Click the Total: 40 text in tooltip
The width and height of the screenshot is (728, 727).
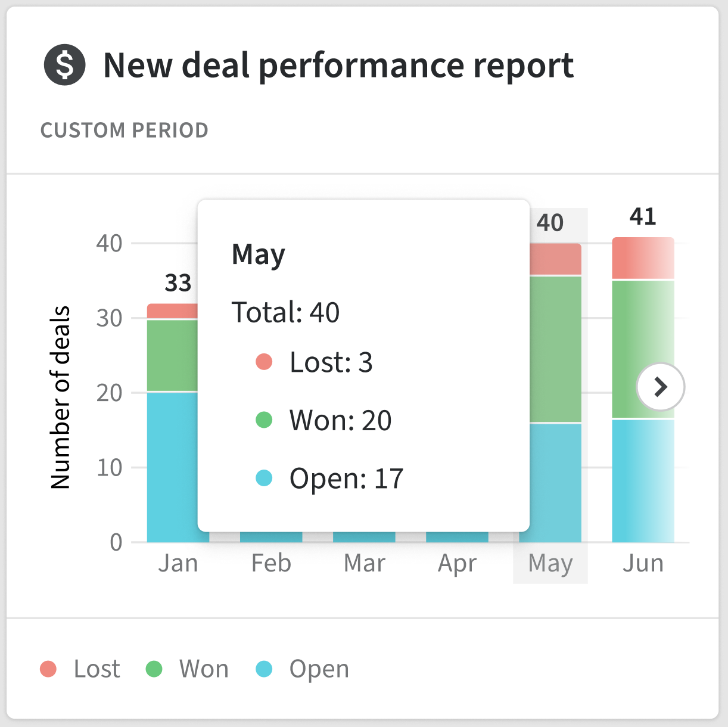click(285, 312)
